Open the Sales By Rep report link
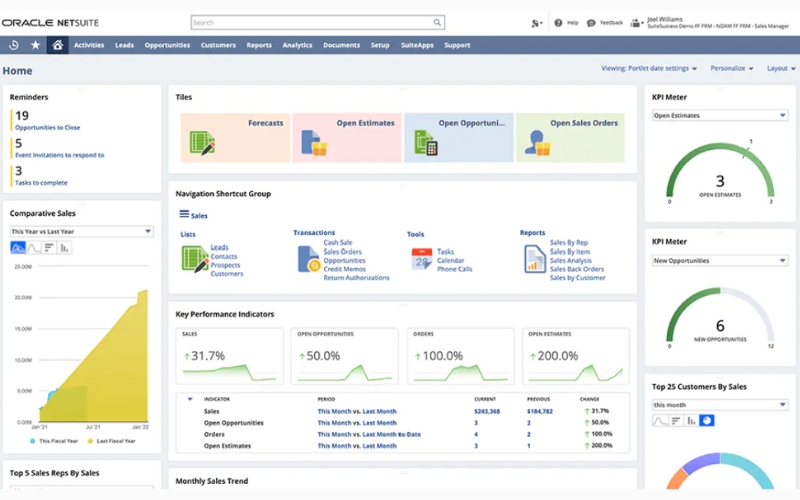Viewport: 800px width, 500px height. click(569, 243)
